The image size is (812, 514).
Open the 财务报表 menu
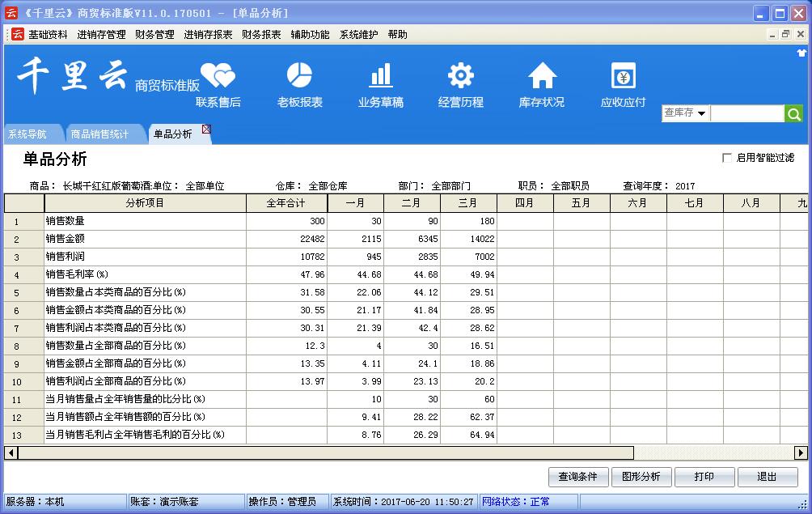pos(261,35)
